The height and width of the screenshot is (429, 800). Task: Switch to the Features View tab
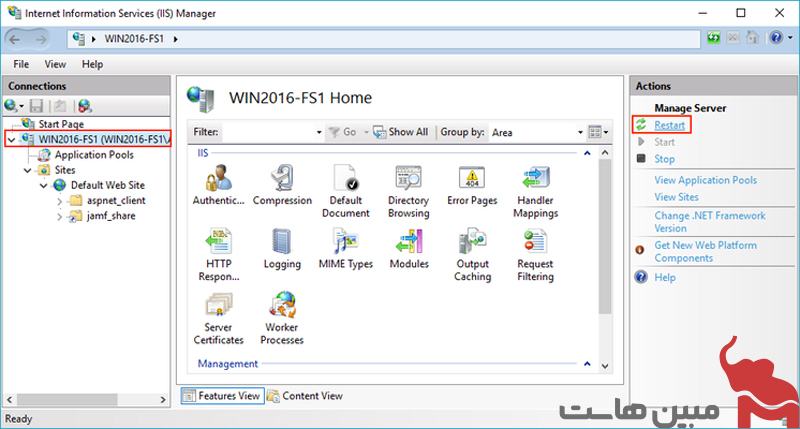[x=222, y=396]
